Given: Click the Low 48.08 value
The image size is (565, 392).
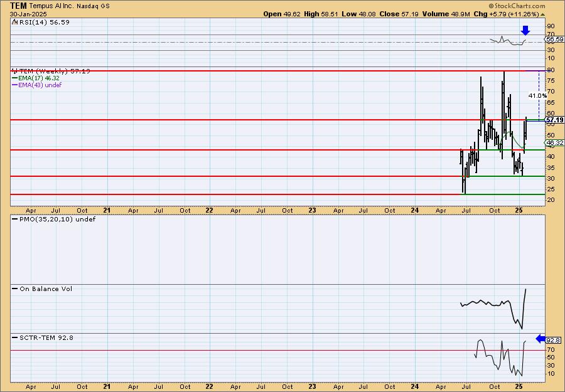Looking at the screenshot, I should pyautogui.click(x=358, y=14).
